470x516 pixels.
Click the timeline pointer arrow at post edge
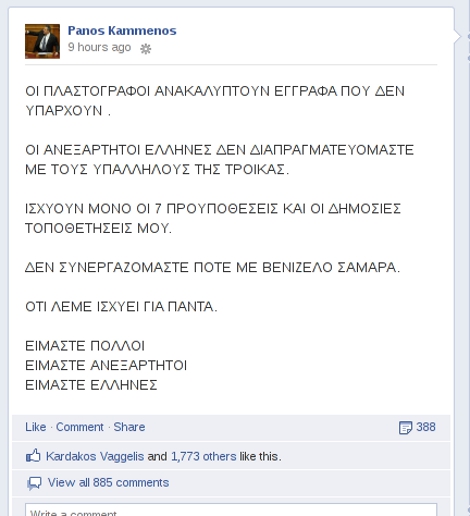tap(457, 36)
